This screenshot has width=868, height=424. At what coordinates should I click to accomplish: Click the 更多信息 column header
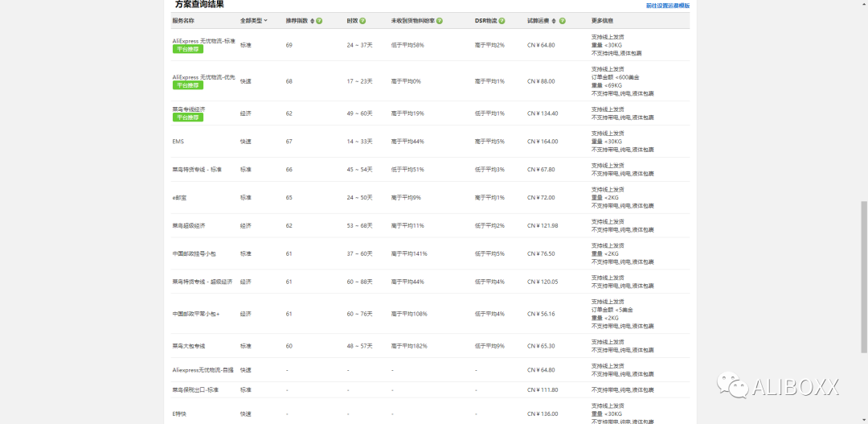pyautogui.click(x=602, y=20)
